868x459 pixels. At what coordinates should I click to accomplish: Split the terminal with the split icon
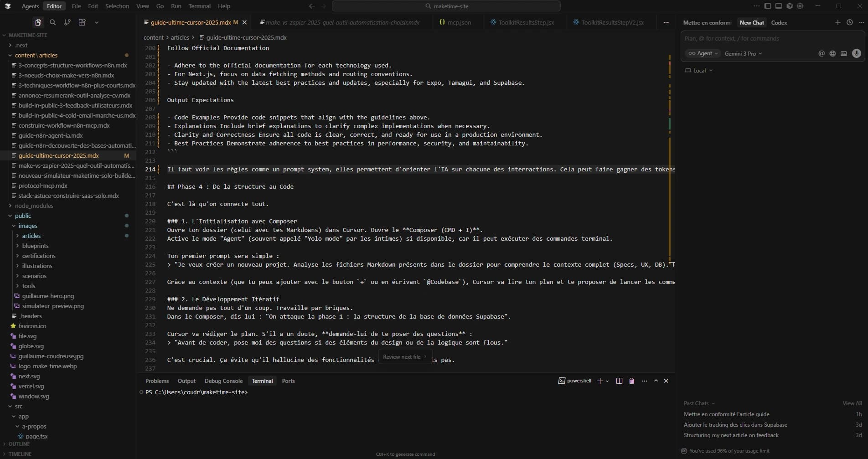(619, 381)
